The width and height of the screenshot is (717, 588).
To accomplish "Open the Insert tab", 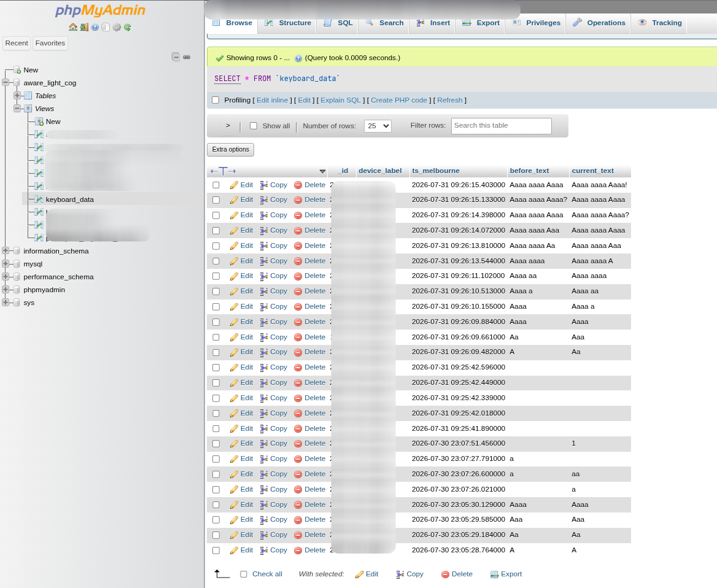I will pos(433,23).
